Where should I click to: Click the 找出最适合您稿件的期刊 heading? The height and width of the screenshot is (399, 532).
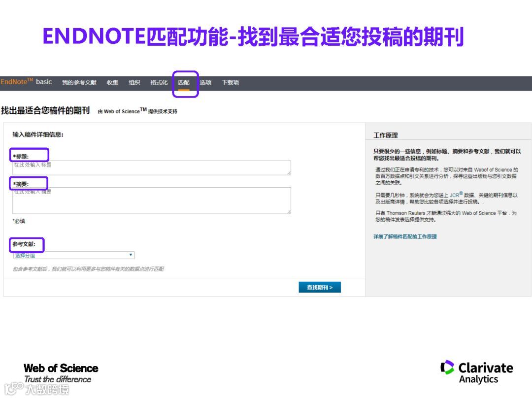45,111
